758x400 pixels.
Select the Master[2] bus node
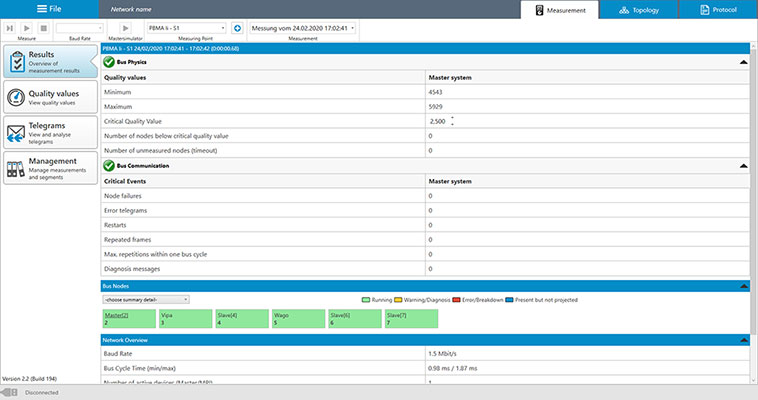(x=128, y=318)
